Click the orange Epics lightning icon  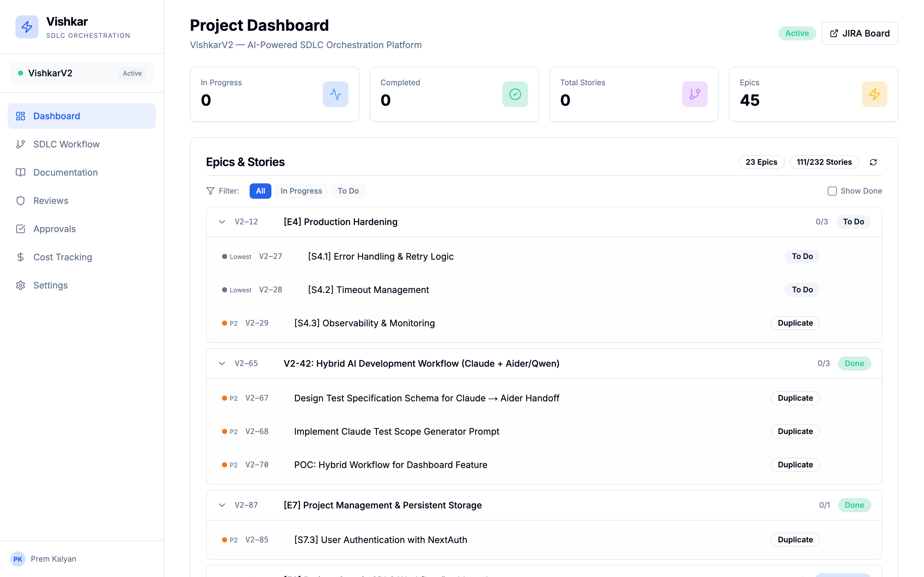tap(874, 94)
